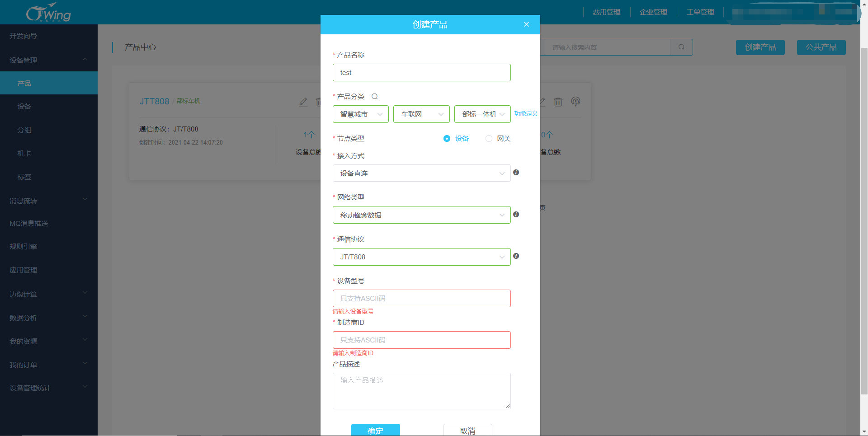
Task: Open the 移动蜂窝数据 network type dropdown
Action: pos(422,215)
